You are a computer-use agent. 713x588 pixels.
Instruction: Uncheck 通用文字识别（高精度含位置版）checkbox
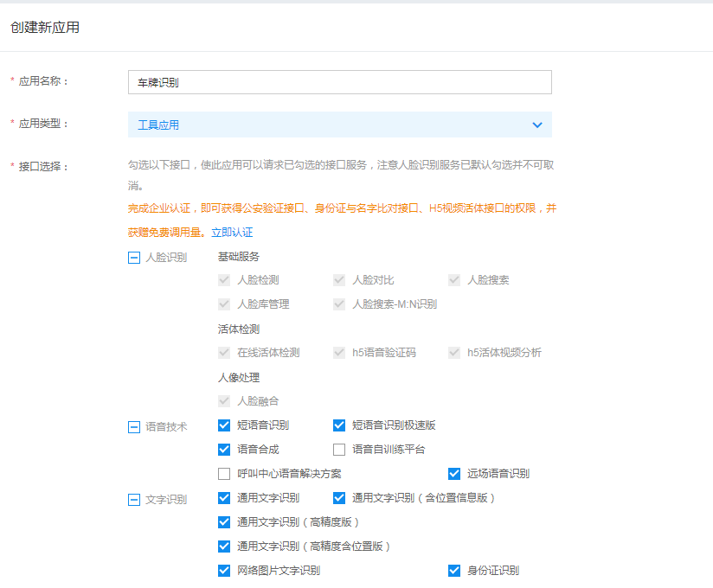(224, 546)
